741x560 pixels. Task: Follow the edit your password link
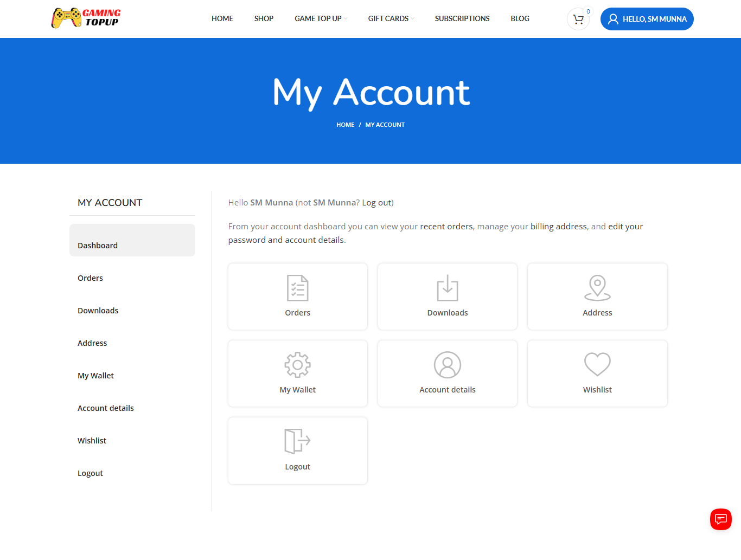(x=625, y=227)
